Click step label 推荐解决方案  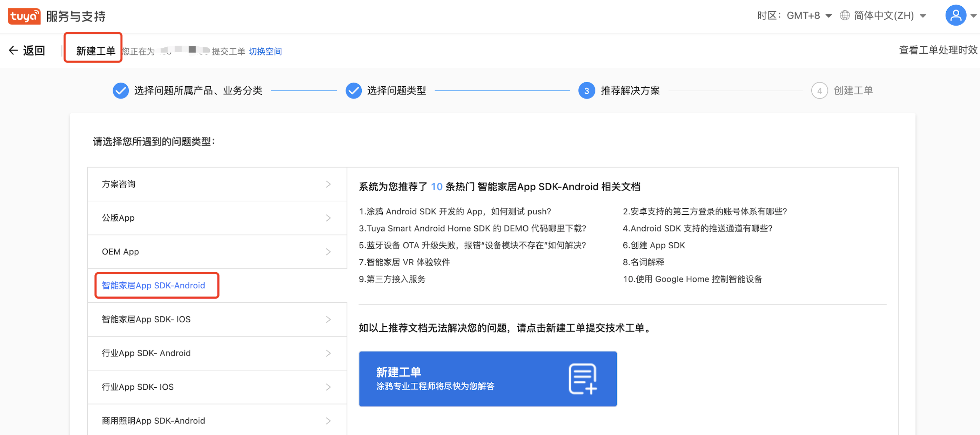click(630, 91)
